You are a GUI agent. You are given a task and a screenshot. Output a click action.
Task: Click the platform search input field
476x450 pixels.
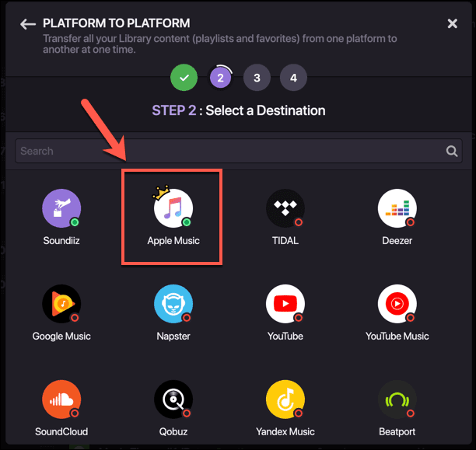226,152
